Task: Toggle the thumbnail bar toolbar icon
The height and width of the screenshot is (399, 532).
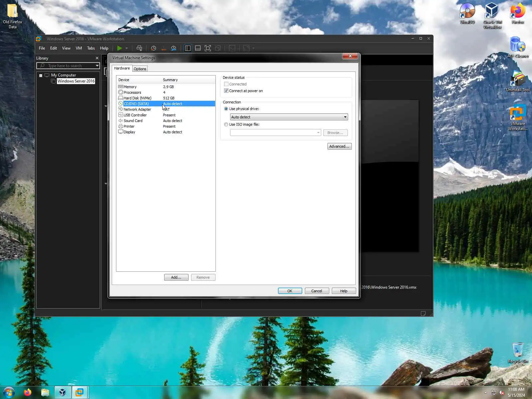Action: [198, 48]
